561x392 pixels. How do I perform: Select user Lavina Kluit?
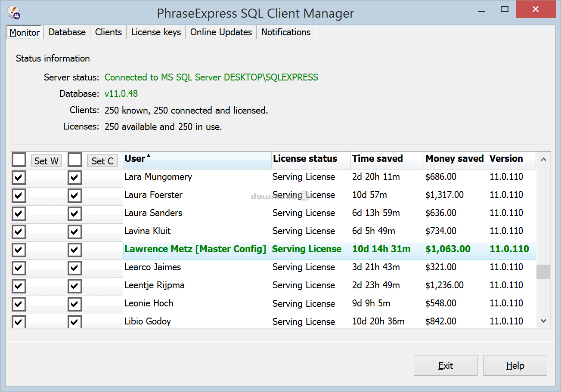tap(148, 231)
